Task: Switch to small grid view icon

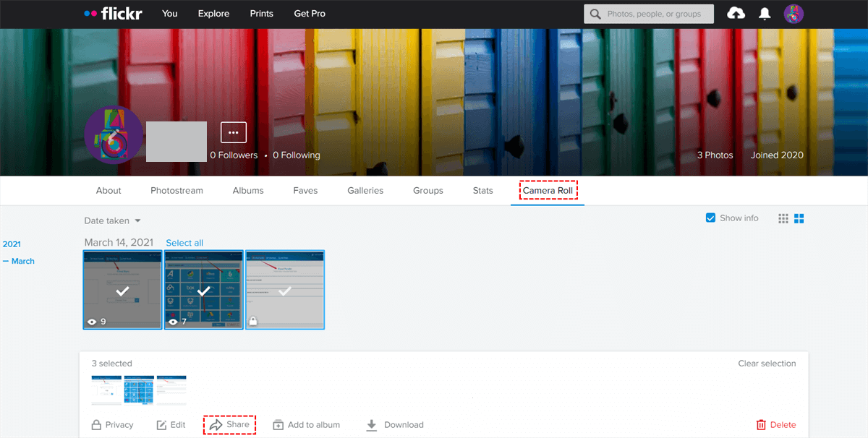Action: click(783, 218)
